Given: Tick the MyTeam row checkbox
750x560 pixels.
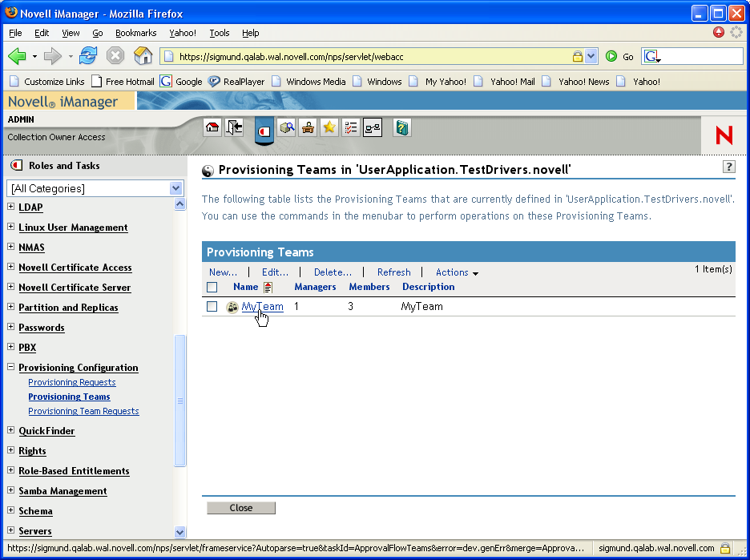Looking at the screenshot, I should (212, 307).
